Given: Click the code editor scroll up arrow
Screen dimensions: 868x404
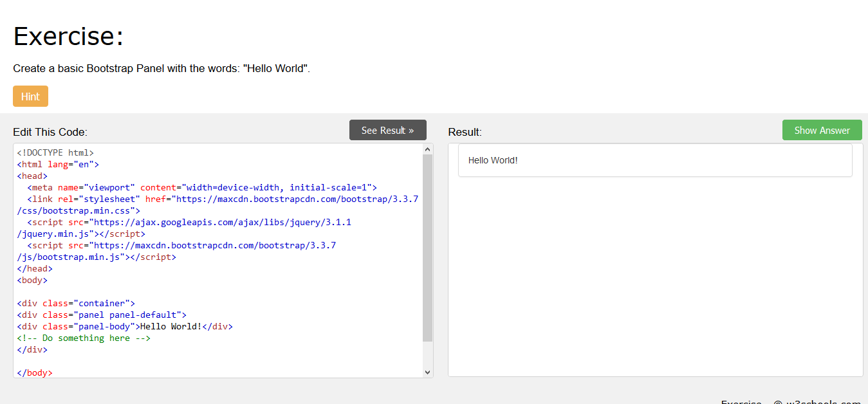Looking at the screenshot, I should pyautogui.click(x=428, y=149).
